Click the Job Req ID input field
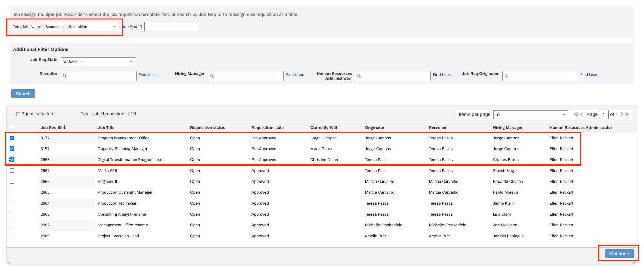The width and height of the screenshot is (644, 267). tap(171, 27)
